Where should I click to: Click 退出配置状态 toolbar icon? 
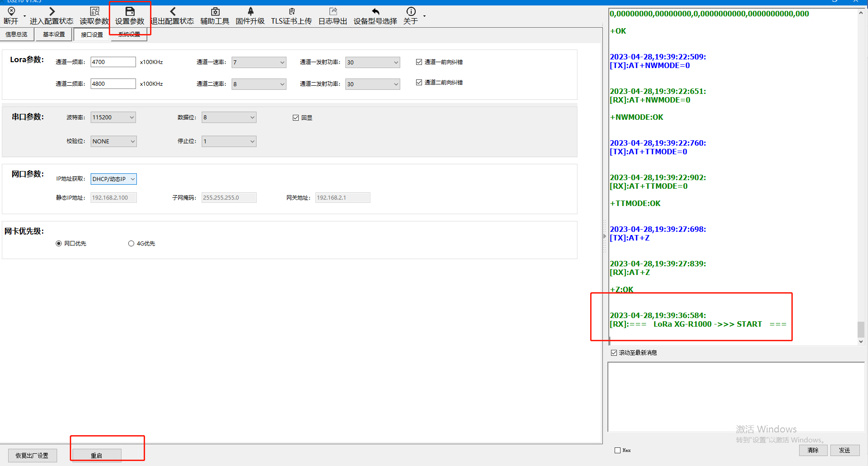click(x=172, y=11)
